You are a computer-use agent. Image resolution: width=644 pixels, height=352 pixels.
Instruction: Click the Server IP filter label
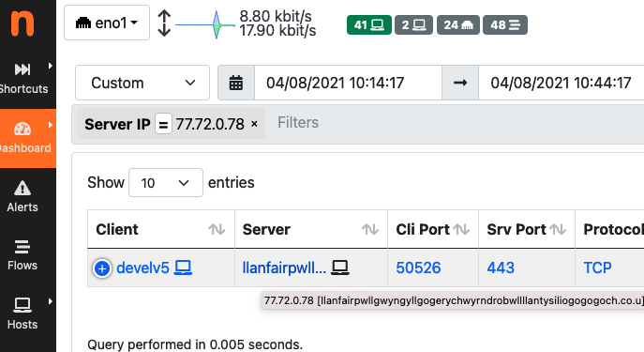point(117,124)
